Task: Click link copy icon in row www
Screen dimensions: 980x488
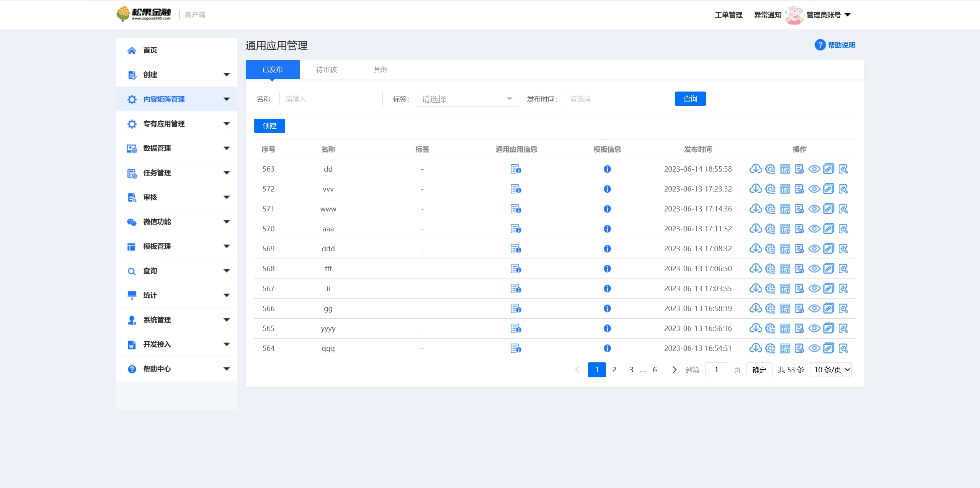Action: click(829, 209)
